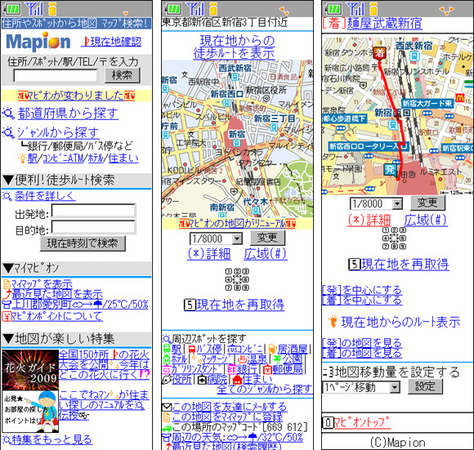Screen dimensions: 474x450
Task: Click the 目的地 input field
Action: (x=93, y=227)
